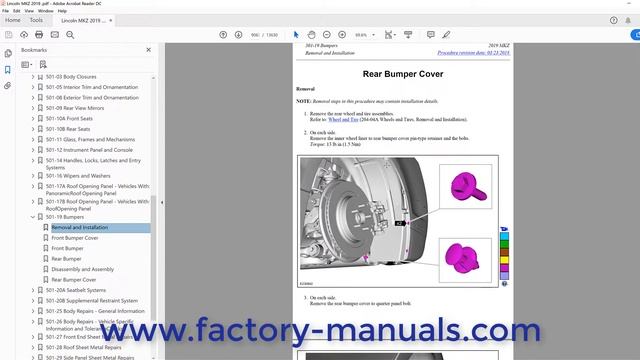Open the View menu

[x=29, y=11]
